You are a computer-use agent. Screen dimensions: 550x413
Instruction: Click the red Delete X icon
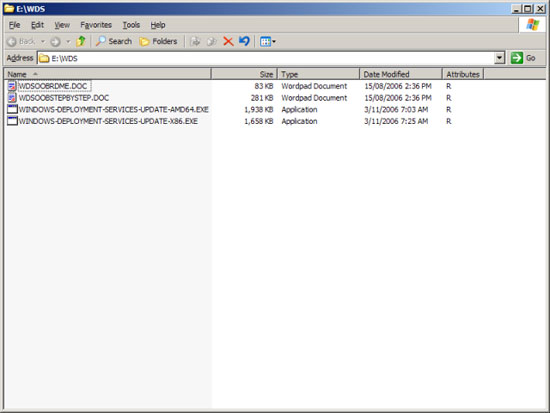pos(228,41)
